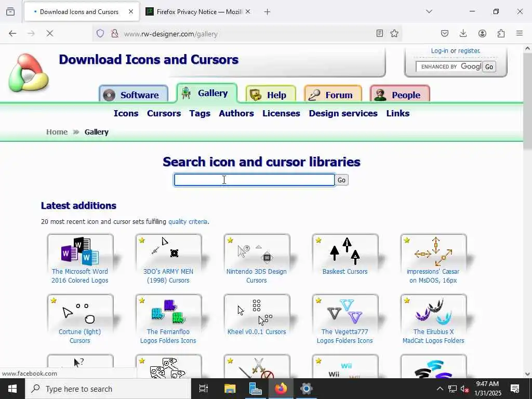Open Kheel v0.0.1 Cursors set

(257, 315)
